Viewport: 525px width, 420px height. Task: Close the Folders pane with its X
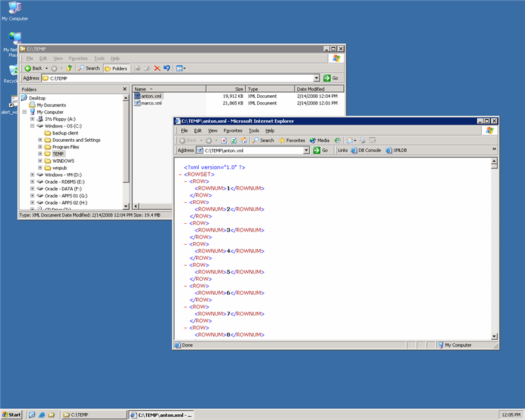pos(125,89)
